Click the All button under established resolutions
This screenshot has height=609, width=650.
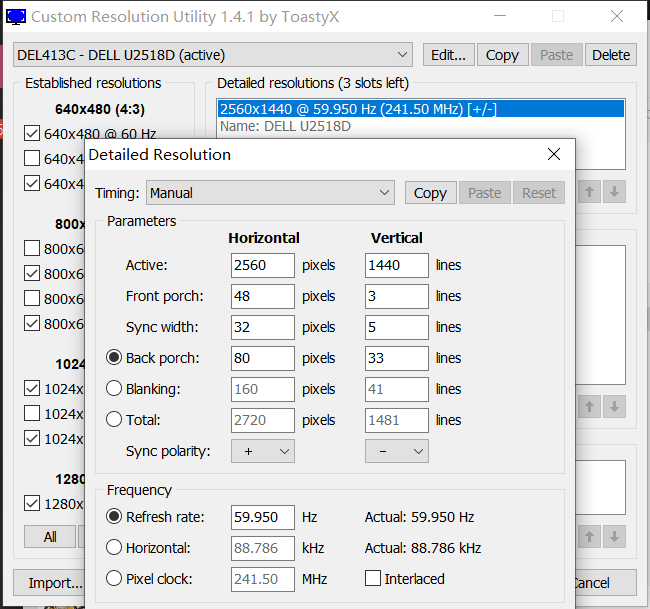pyautogui.click(x=50, y=537)
